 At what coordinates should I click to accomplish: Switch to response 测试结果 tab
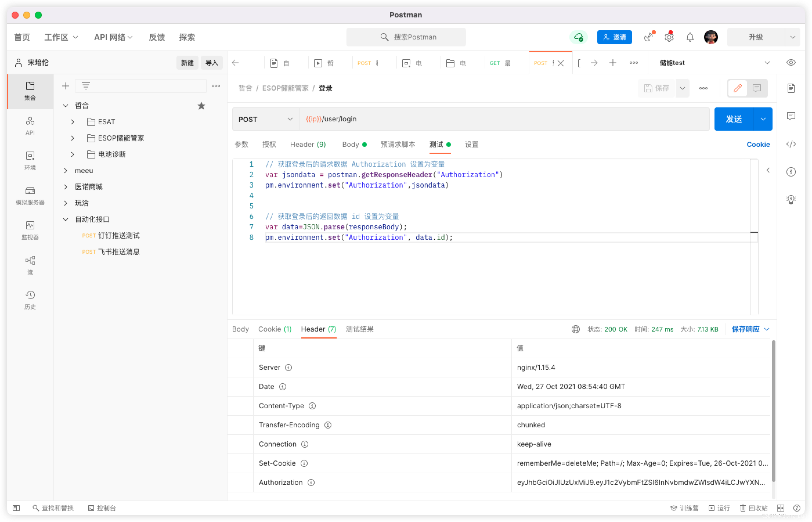359,329
